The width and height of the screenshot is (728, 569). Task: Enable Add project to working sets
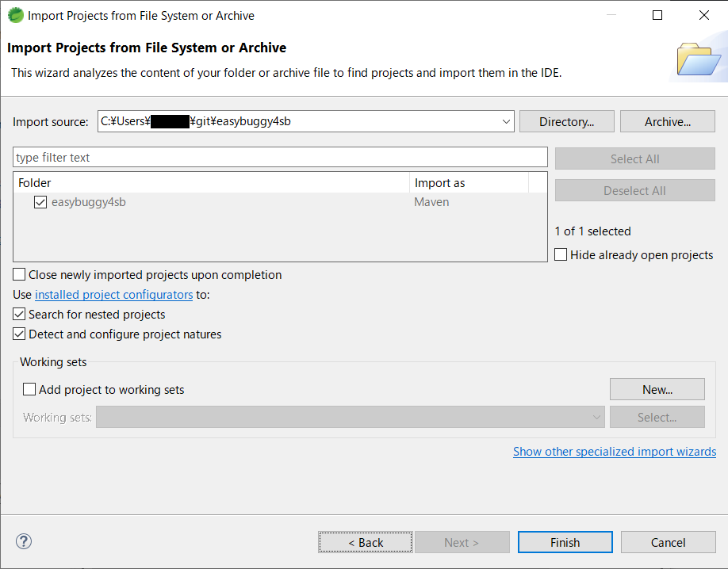[29, 389]
